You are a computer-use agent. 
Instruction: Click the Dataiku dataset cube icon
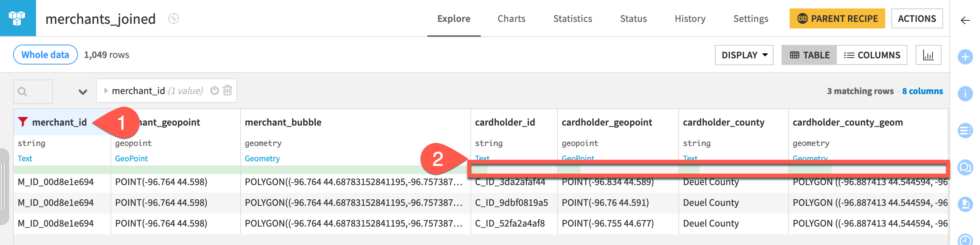(17, 18)
